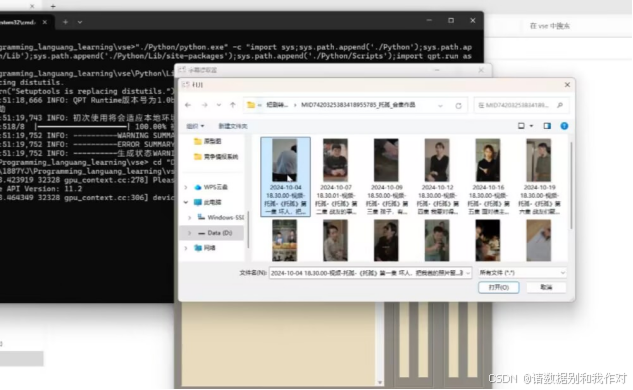Select the second yellow folder in sidebar
633x390 pixels.
tap(216, 157)
